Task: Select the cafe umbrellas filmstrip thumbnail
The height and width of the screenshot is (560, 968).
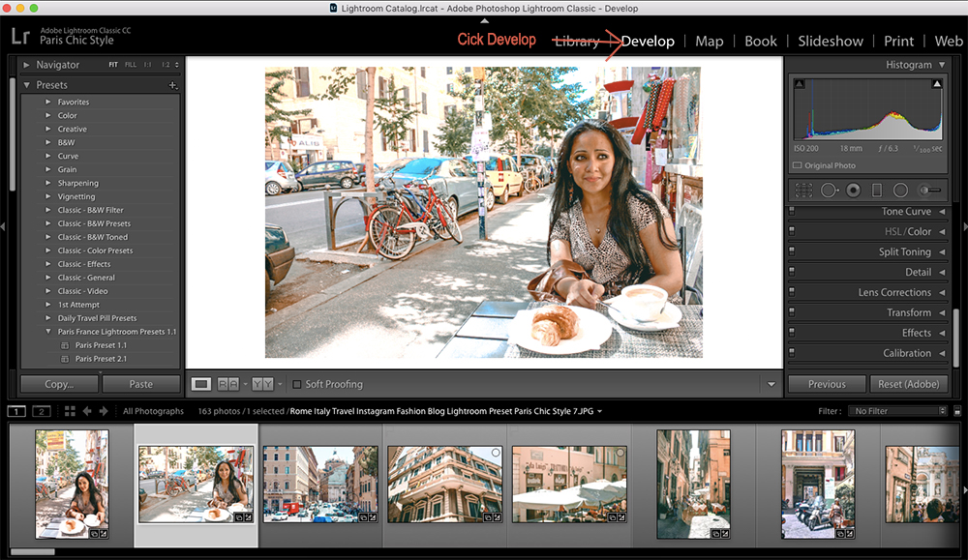Action: click(x=569, y=485)
